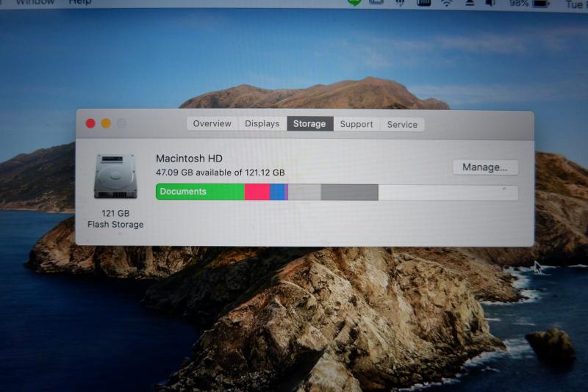Click the pink segment of storage bar
588x392 pixels.
tap(257, 192)
